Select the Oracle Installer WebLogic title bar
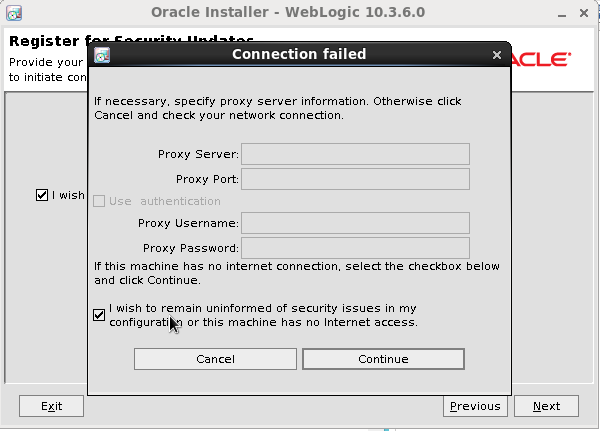Viewport: 600px width, 431px height. [x=288, y=12]
